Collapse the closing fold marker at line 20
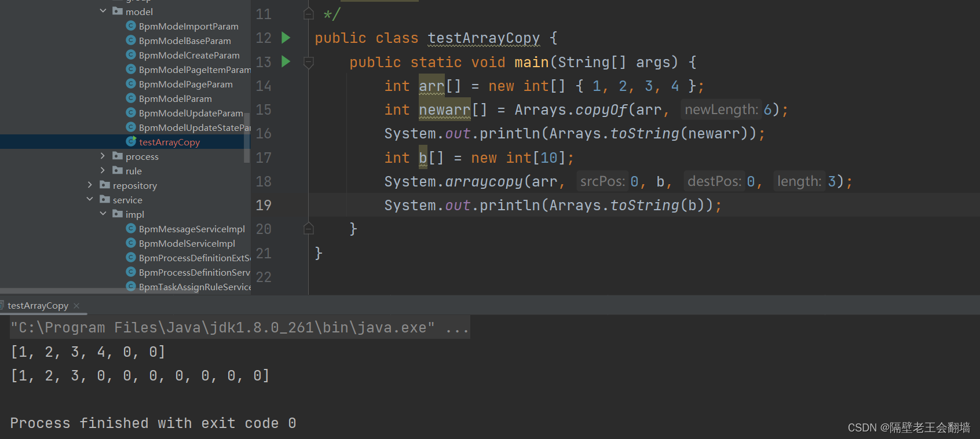980x439 pixels. click(x=309, y=229)
